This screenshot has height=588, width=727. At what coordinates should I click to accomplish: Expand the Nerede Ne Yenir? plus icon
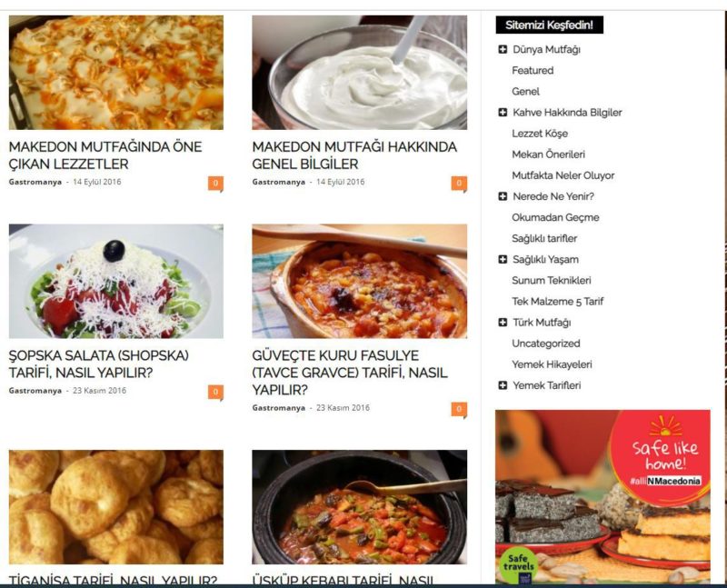click(503, 196)
